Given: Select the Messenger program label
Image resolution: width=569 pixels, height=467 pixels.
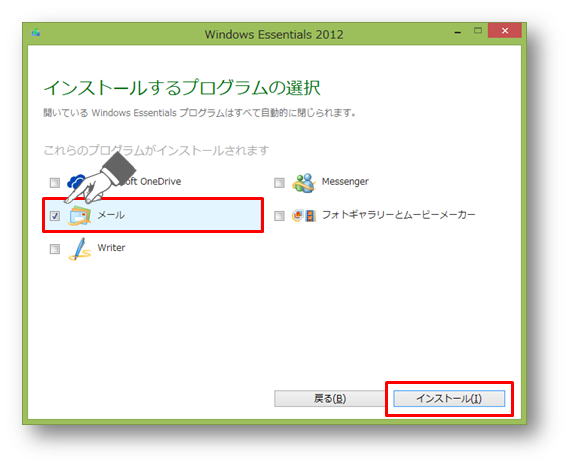Looking at the screenshot, I should pos(345,181).
